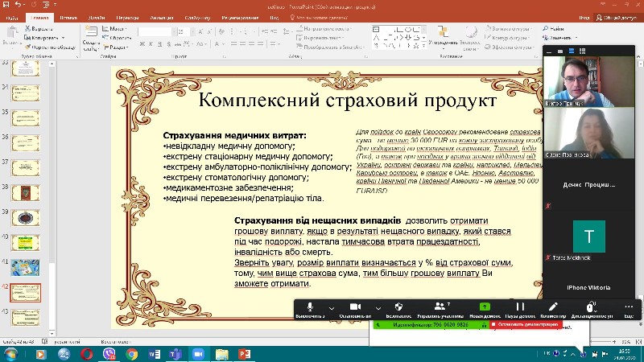Open the three-dots More menu in Zoom
Screen dimensions: 644x362
(x=629, y=306)
